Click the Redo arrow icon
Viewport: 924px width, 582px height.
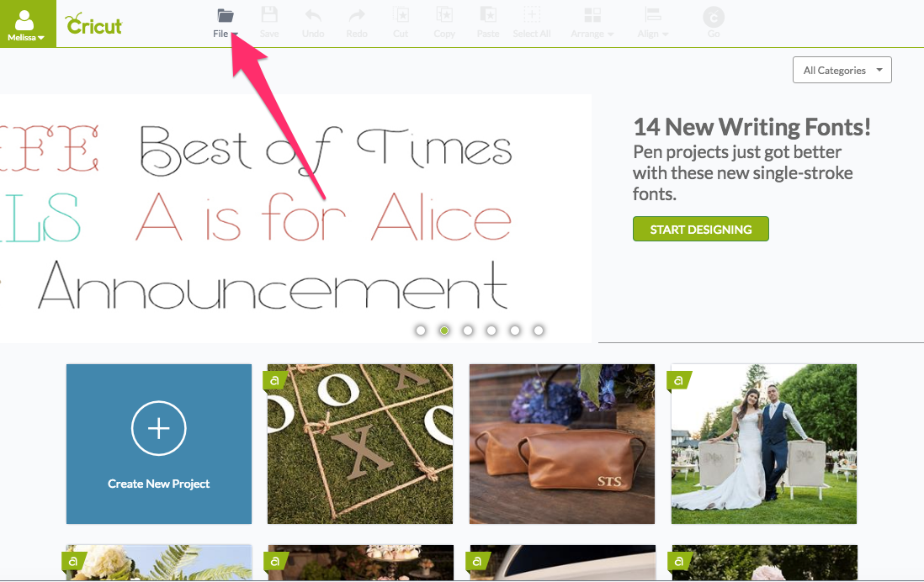click(x=357, y=15)
